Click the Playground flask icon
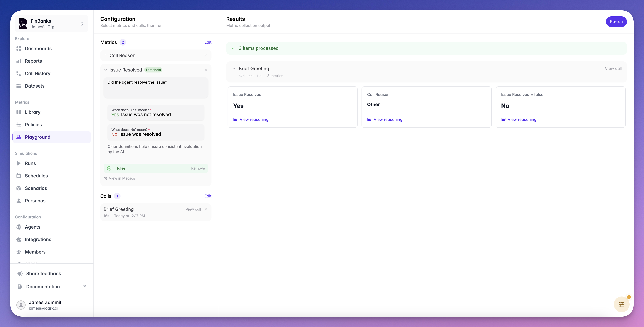The width and height of the screenshot is (644, 327). click(19, 137)
